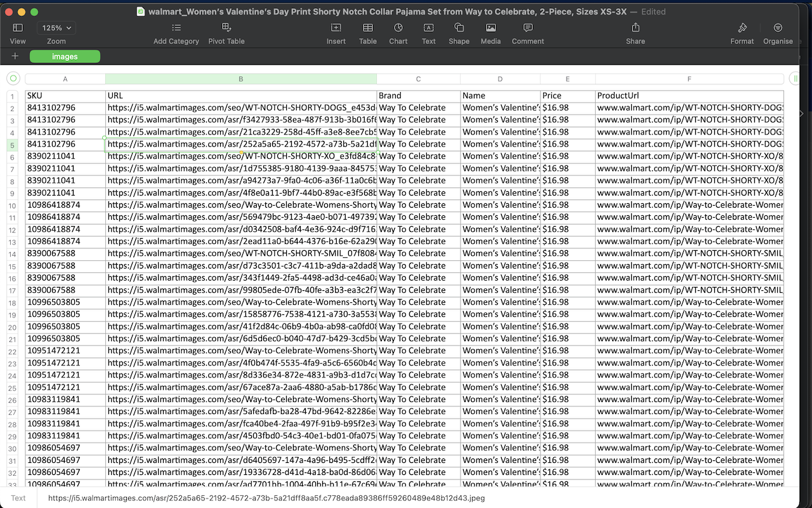
Task: Select the images sheet tab
Action: coord(65,57)
